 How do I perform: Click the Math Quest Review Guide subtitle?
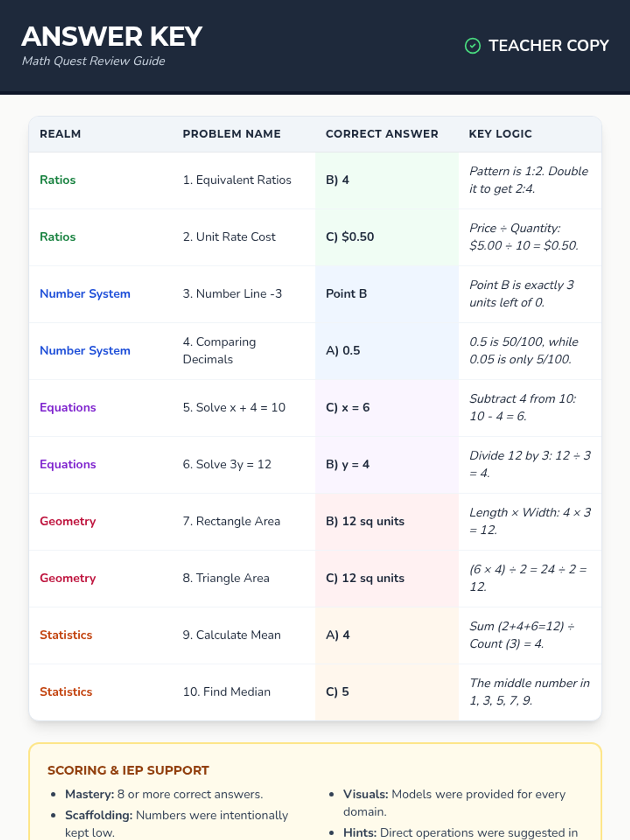(93, 61)
